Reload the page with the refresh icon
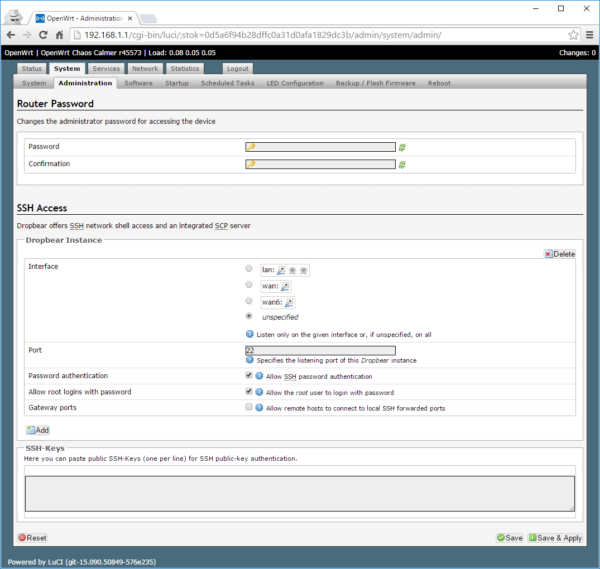 (53, 34)
